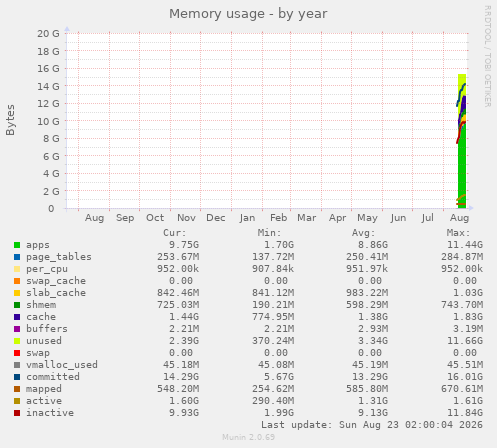This screenshot has width=497, height=448.
Task: Click the 'active' legend label
Action: [x=44, y=401]
